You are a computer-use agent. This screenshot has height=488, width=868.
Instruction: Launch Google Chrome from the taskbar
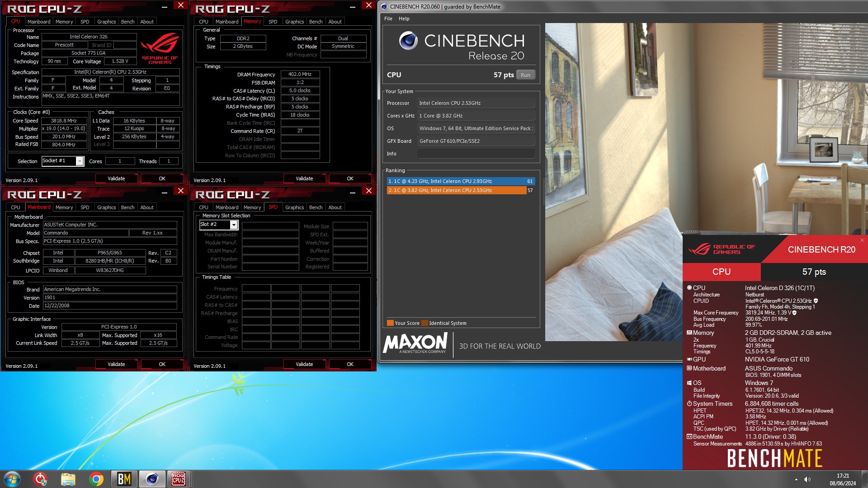(x=96, y=479)
